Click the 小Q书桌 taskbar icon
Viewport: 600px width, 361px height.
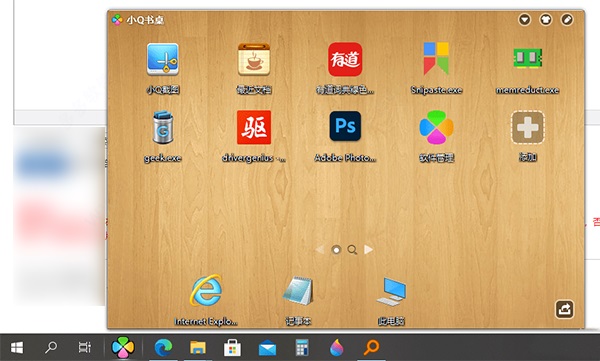123,347
